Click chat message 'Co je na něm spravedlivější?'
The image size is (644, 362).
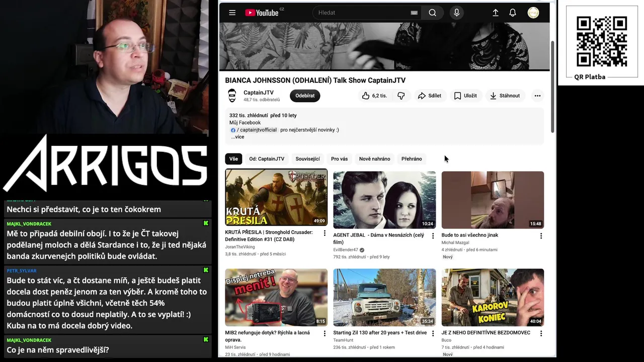[58, 350]
